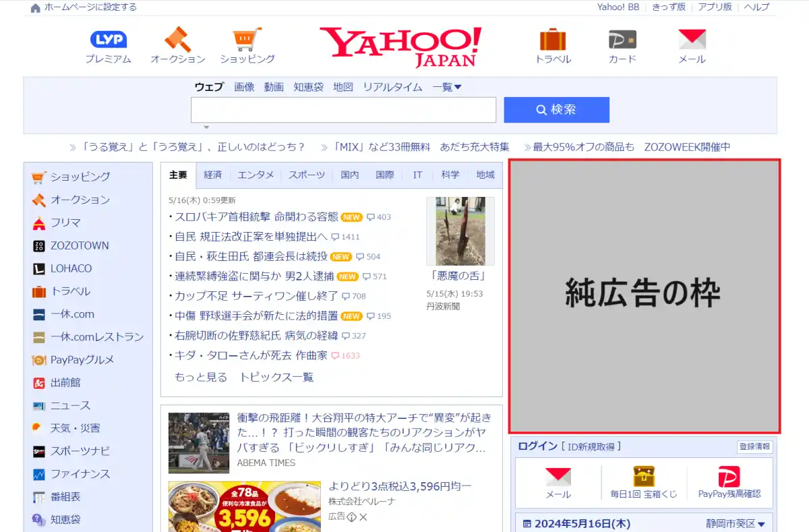Open トラベル in the left sidebar
The image size is (809, 532).
click(70, 291)
